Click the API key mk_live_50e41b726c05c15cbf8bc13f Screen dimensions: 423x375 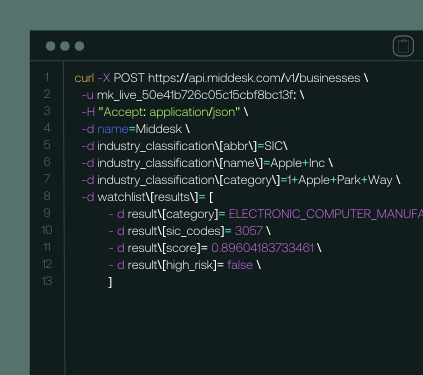pos(196,95)
